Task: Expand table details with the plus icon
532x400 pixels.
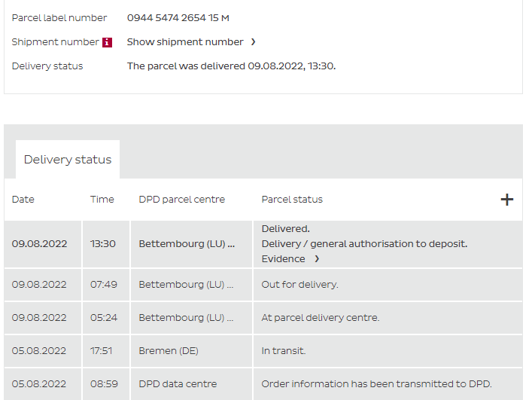Action: pyautogui.click(x=507, y=200)
